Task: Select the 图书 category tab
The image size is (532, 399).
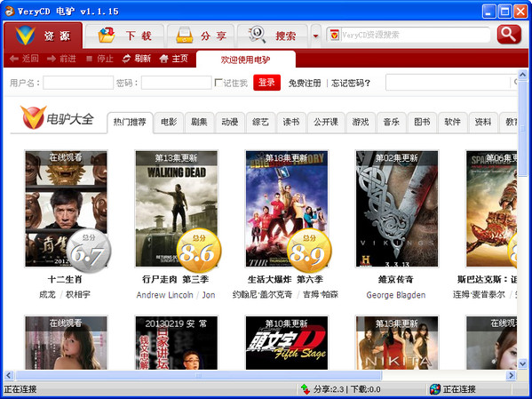Action: pyautogui.click(x=422, y=122)
